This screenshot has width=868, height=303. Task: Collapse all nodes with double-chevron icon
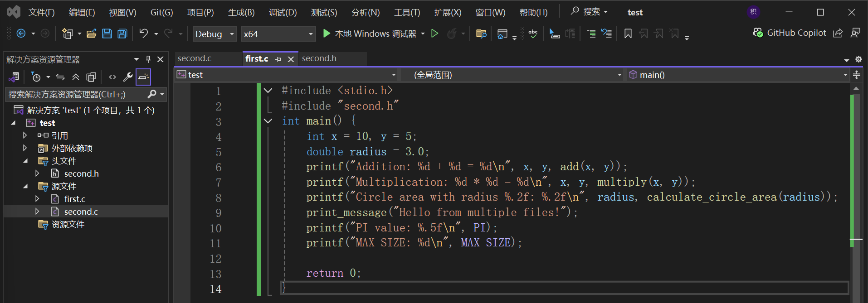[x=76, y=77]
